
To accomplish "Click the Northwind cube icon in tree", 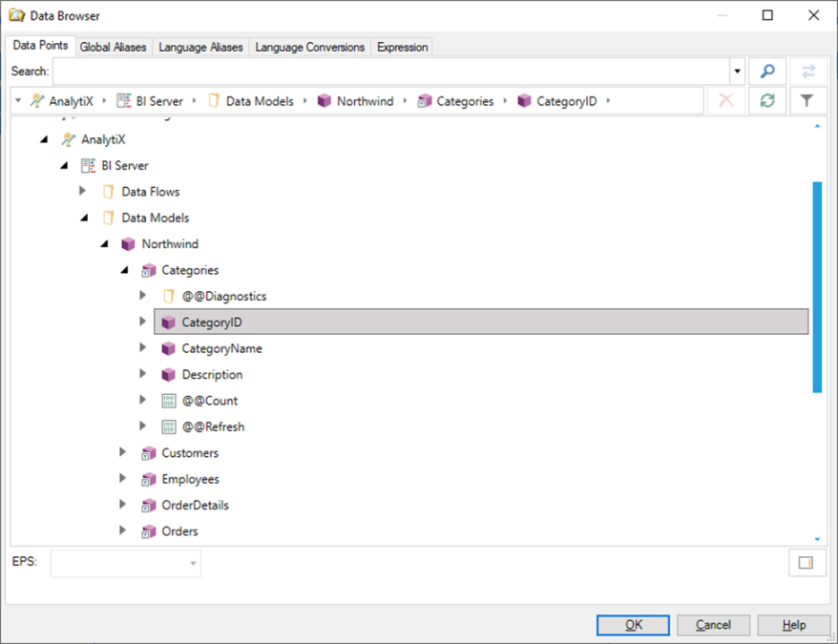I will click(129, 244).
